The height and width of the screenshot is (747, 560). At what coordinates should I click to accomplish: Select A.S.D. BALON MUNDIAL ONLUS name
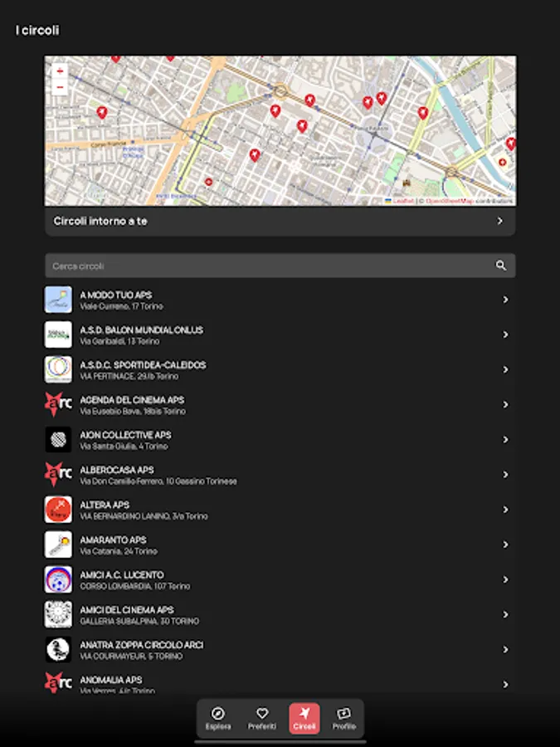[x=141, y=330]
